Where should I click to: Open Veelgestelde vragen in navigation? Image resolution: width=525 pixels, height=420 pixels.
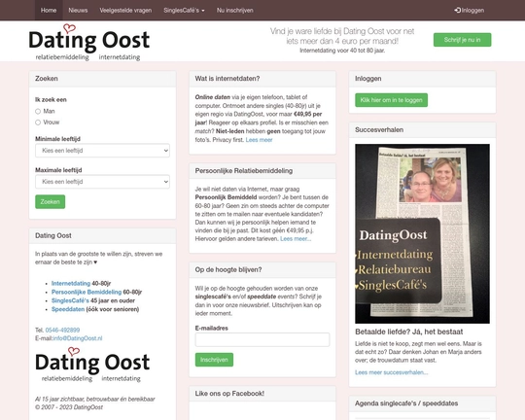pos(125,11)
